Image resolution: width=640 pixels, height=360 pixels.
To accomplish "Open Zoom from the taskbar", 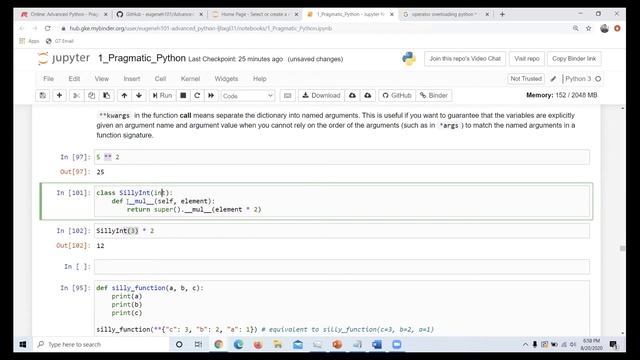I will coord(397,344).
